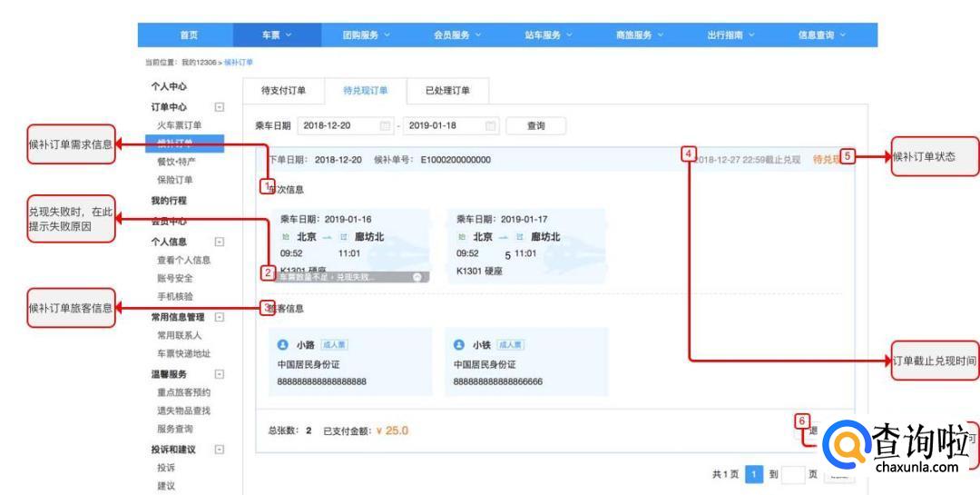
Task: Open the 信息查询 navigation dropdown
Action: coord(822,35)
